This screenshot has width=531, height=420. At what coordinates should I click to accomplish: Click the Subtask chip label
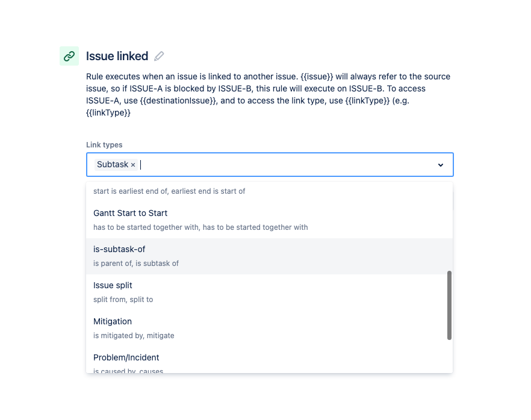(113, 164)
